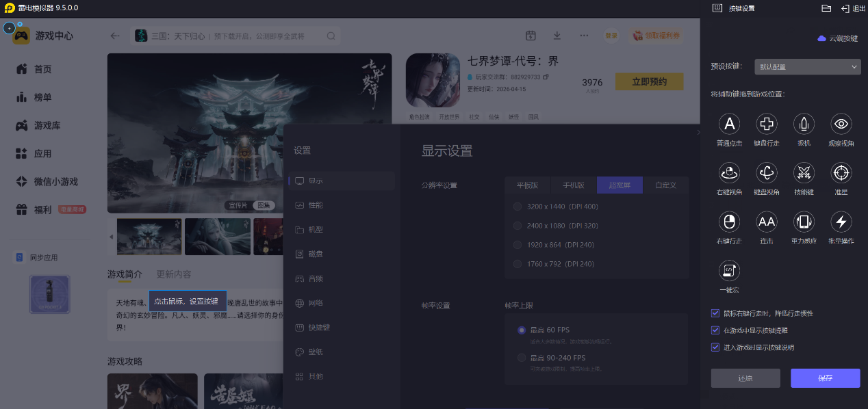Select the 批量操作 lightning icon
The width and height of the screenshot is (868, 409).
coord(841,222)
